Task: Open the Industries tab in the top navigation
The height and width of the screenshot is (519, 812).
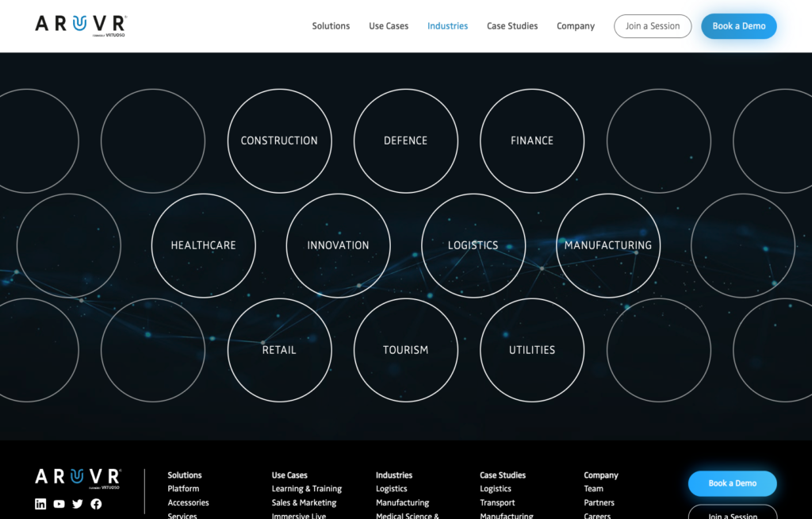Action: point(447,26)
